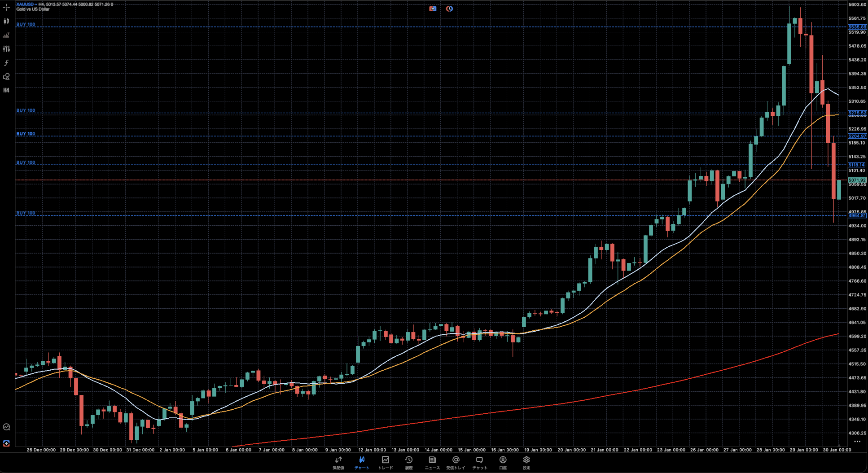868x473 pixels.
Task: Switch to the トレード trade tab
Action: 385,463
